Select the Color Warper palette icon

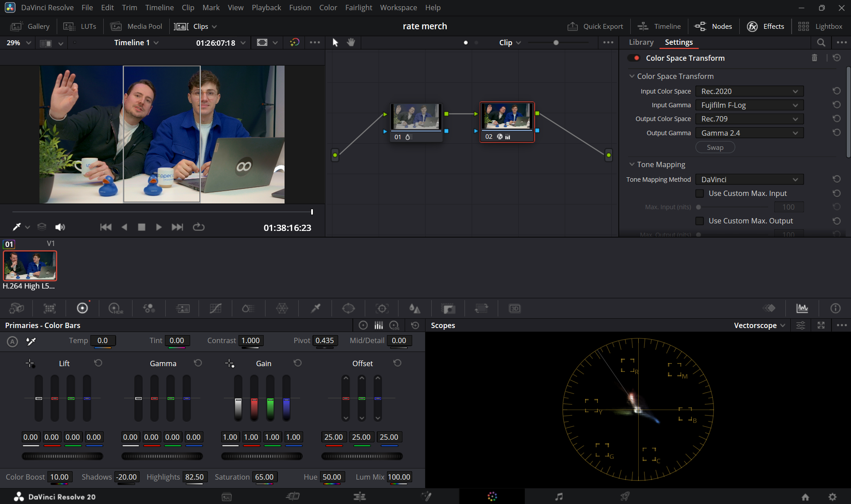(282, 309)
